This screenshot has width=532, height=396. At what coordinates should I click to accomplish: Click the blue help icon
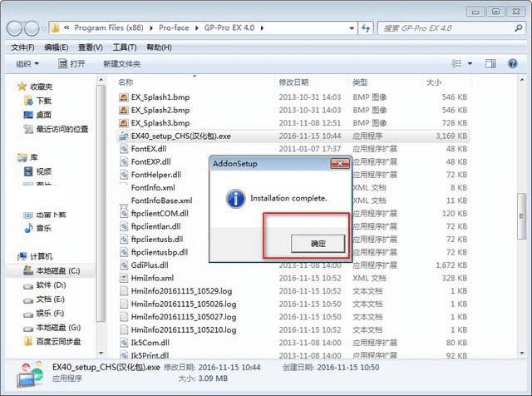click(x=512, y=63)
